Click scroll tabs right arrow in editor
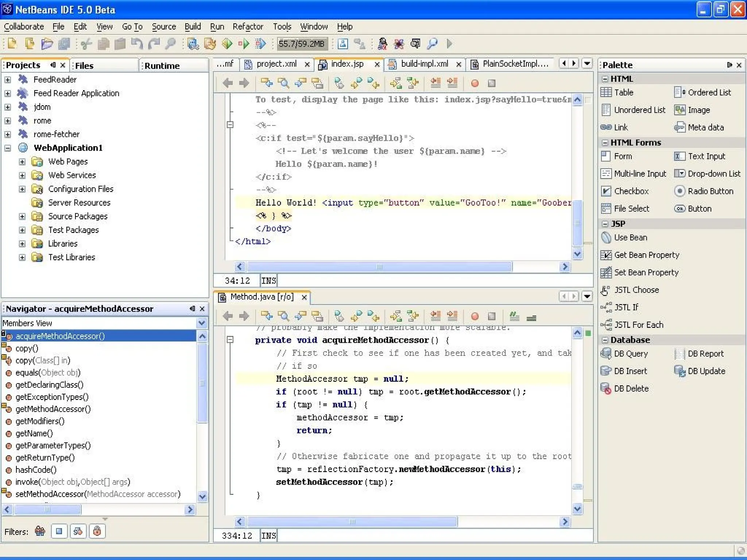This screenshot has width=747, height=560. click(574, 63)
